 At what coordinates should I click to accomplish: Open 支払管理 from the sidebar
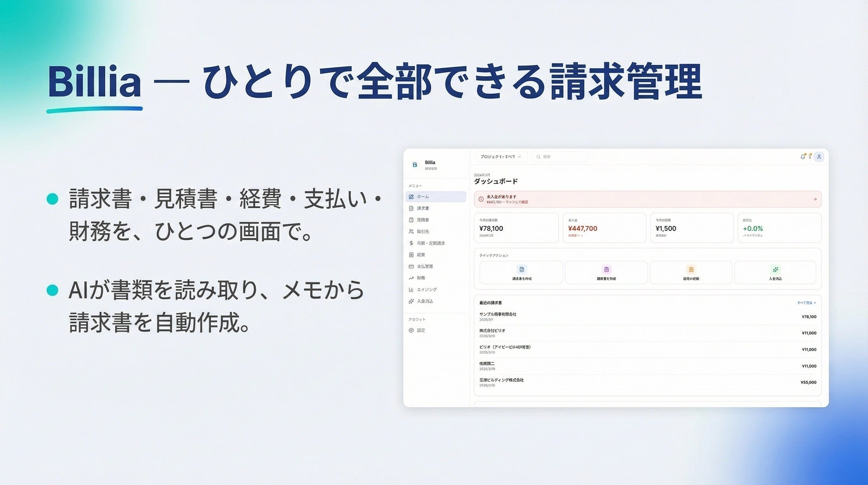click(x=425, y=266)
